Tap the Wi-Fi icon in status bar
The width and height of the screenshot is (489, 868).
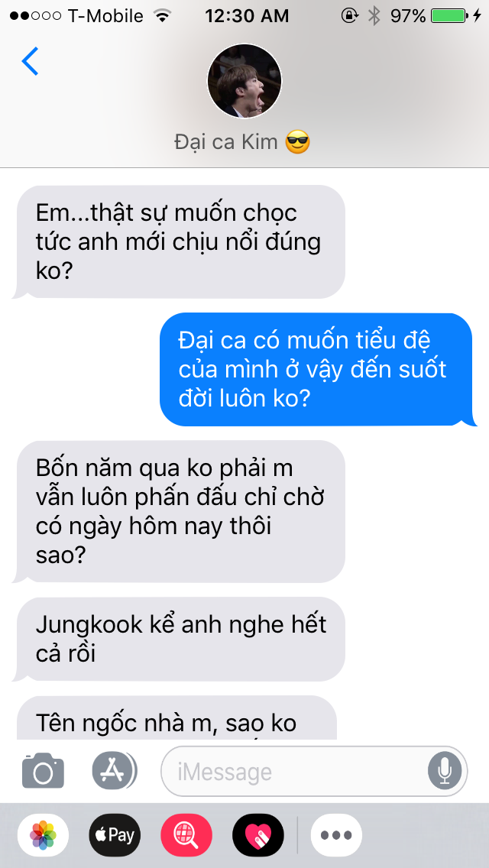tap(162, 16)
